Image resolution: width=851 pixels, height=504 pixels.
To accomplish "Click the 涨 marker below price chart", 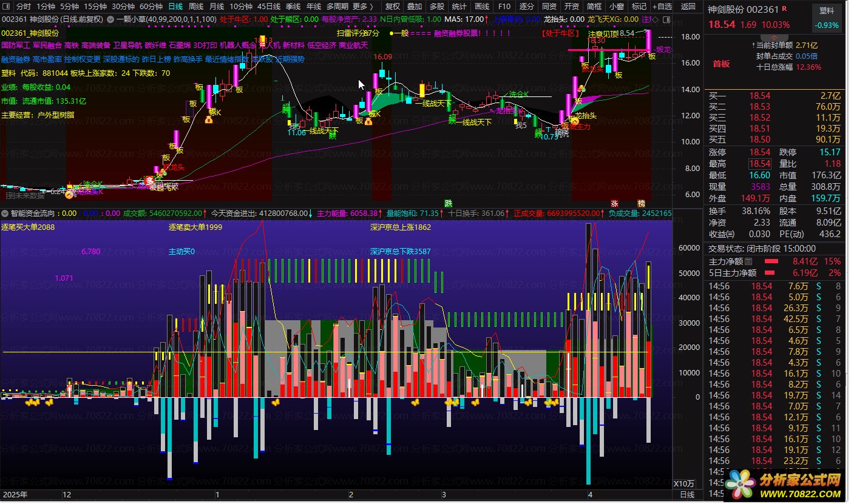I will click(615, 203).
